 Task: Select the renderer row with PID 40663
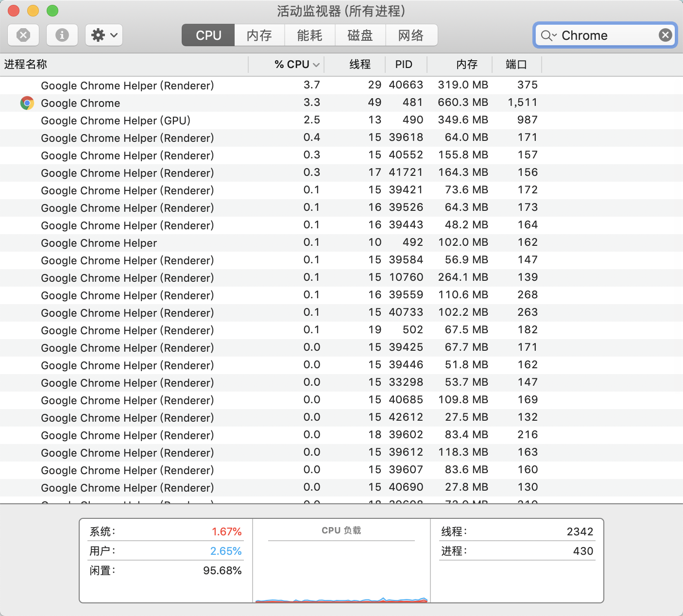[x=341, y=86]
